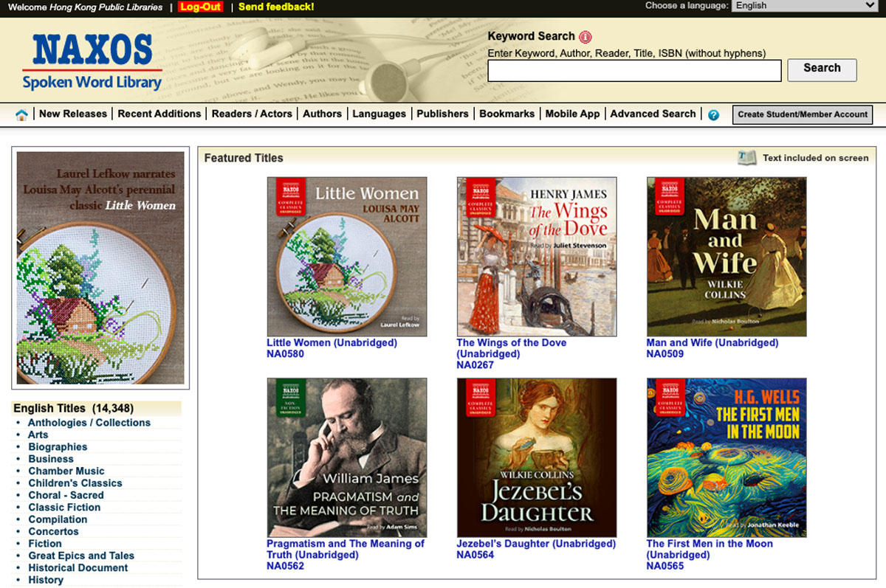
Task: Click the Keyword Search info icon
Action: [585, 37]
